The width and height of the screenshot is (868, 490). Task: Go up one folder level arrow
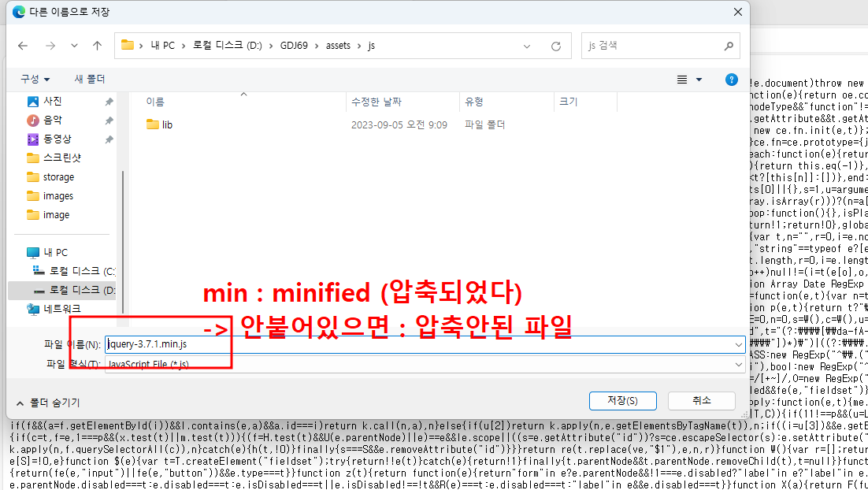pos(98,46)
